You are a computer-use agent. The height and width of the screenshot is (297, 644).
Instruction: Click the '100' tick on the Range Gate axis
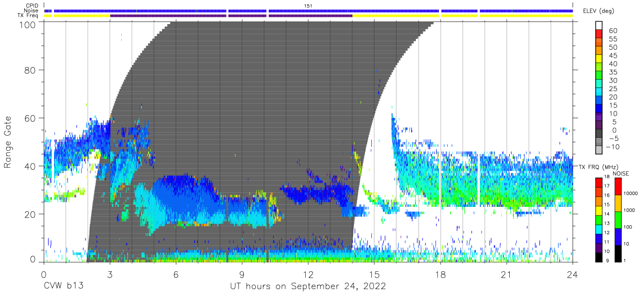(x=28, y=24)
